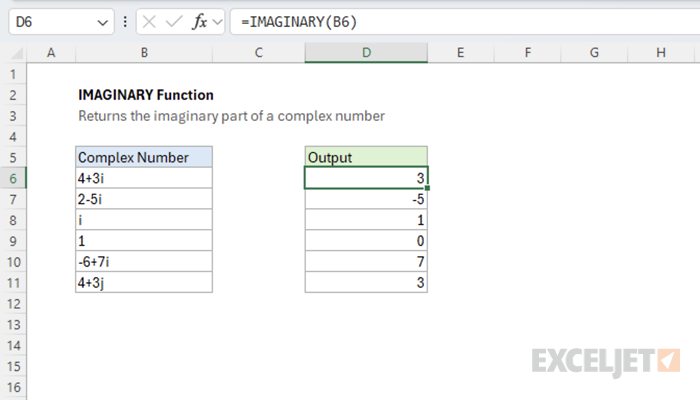This screenshot has width=700, height=400.
Task: Select column D header
Action: click(366, 53)
